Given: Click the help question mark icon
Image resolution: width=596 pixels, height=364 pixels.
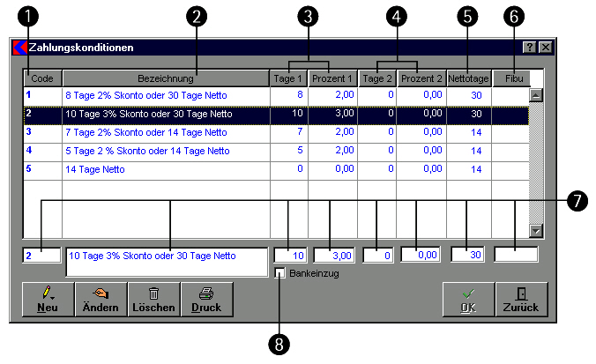Looking at the screenshot, I should (x=530, y=47).
